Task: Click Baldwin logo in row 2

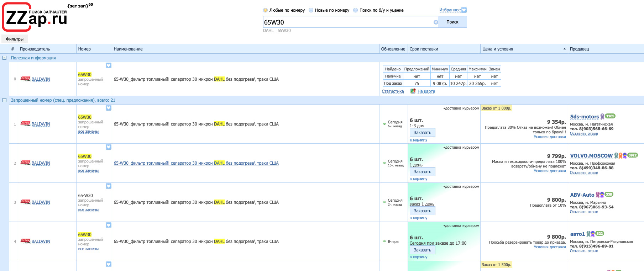Action: [25, 163]
